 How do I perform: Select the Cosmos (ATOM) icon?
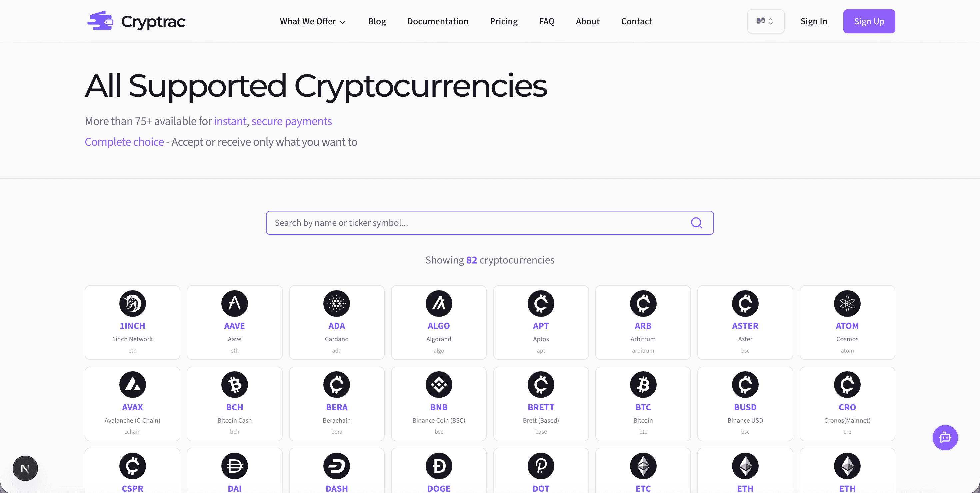847,304
